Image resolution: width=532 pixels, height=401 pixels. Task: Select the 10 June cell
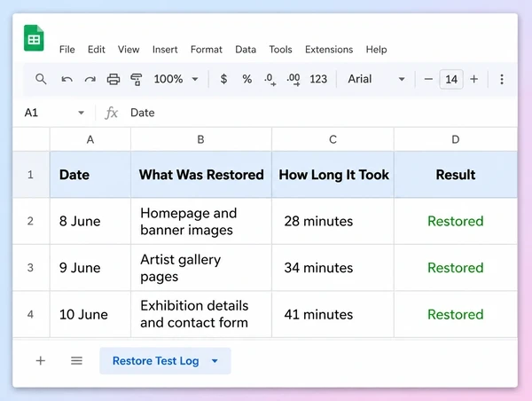coord(90,314)
